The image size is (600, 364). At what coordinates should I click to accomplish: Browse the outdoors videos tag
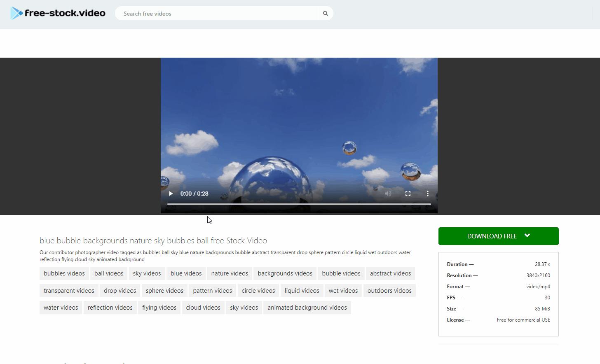coord(389,291)
